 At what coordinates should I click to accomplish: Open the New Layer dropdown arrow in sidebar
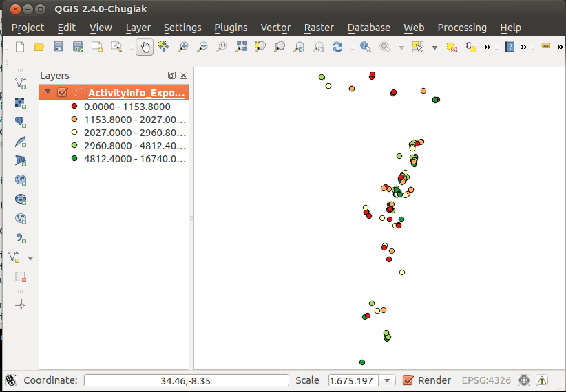tap(30, 257)
